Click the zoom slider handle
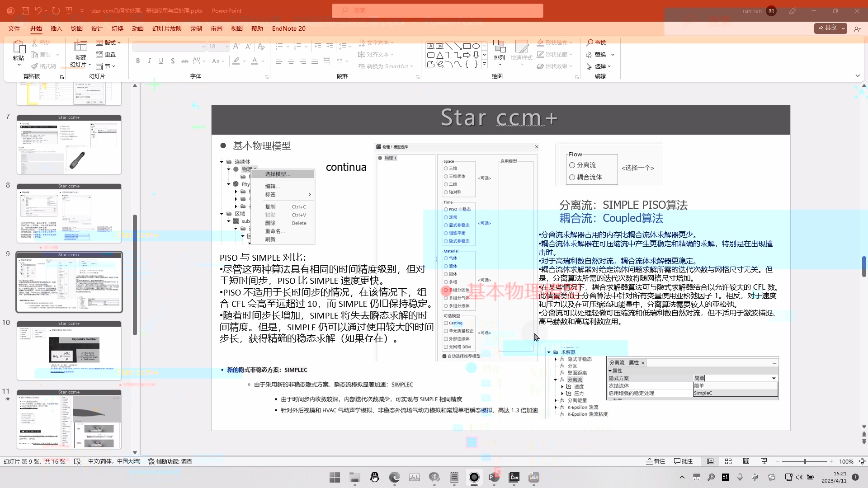 [805, 461]
